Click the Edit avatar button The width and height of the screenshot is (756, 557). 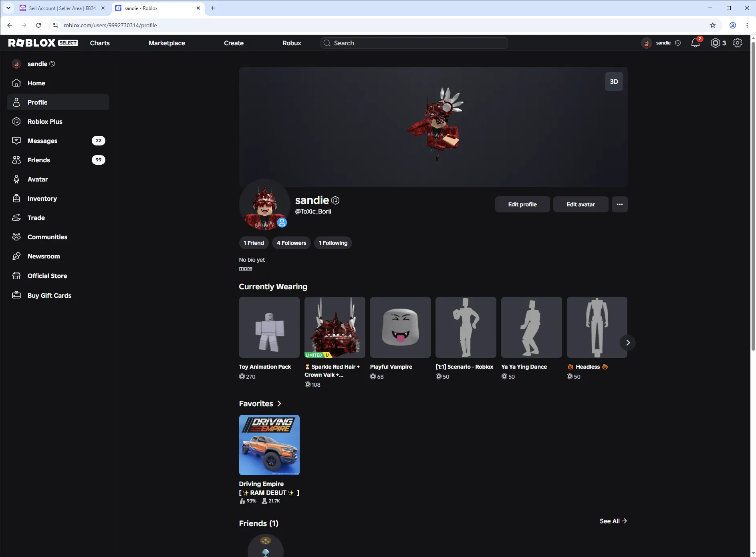click(581, 204)
